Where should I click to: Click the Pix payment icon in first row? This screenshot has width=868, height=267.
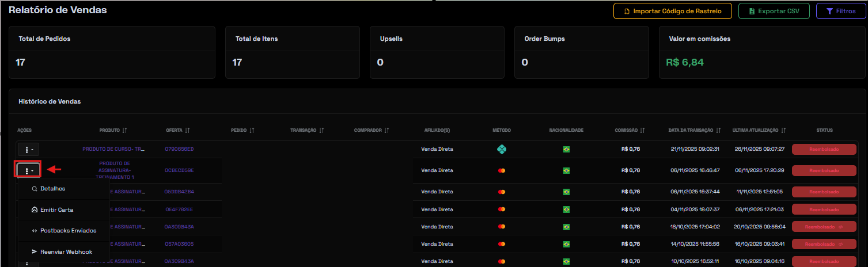tap(502, 150)
